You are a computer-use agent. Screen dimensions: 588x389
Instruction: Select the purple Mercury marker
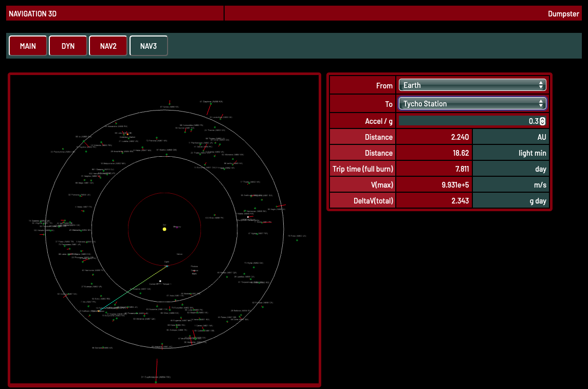[x=177, y=228]
